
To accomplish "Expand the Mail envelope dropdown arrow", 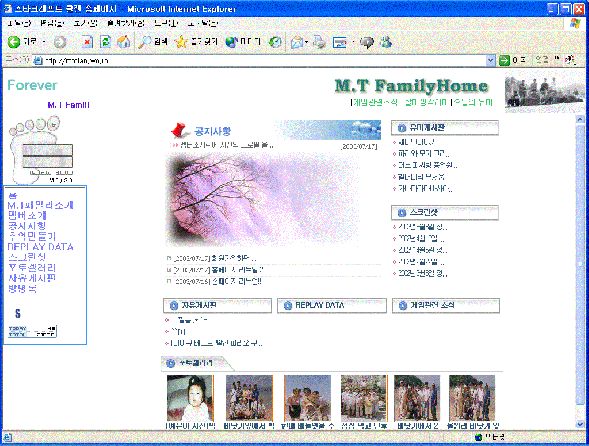I will (307, 42).
